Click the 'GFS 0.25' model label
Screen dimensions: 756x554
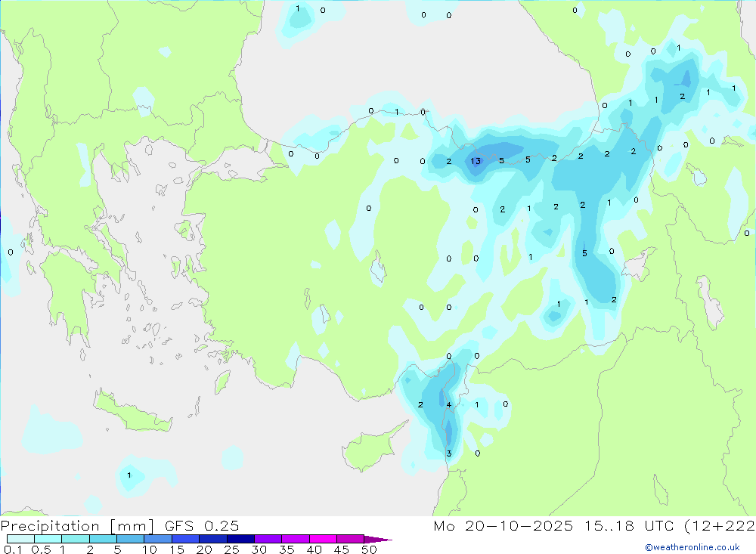tap(202, 525)
